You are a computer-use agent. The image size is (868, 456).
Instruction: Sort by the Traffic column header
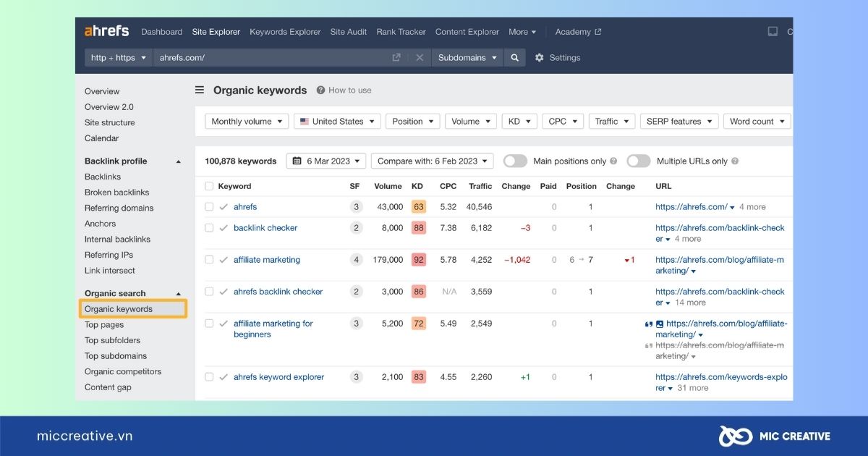[x=480, y=186]
